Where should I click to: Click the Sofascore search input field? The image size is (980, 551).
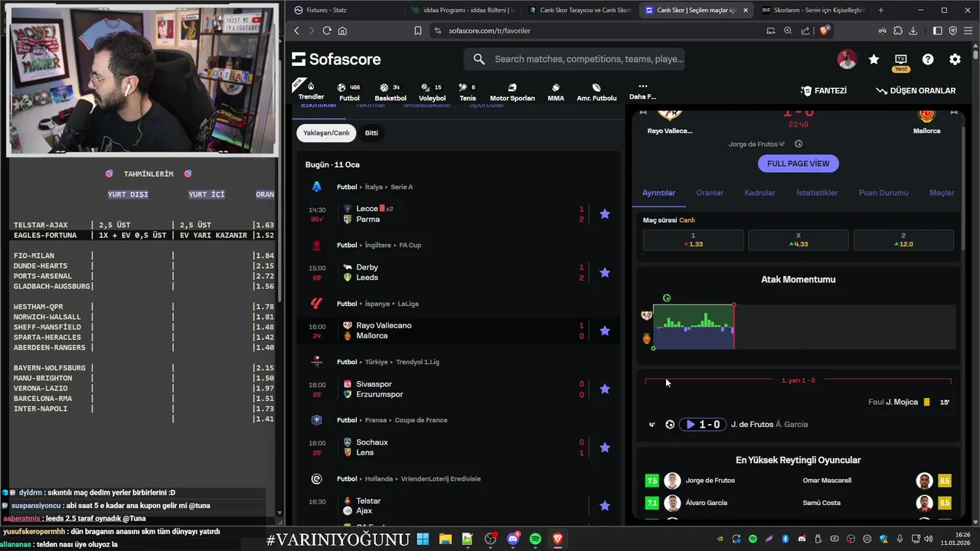pos(574,59)
